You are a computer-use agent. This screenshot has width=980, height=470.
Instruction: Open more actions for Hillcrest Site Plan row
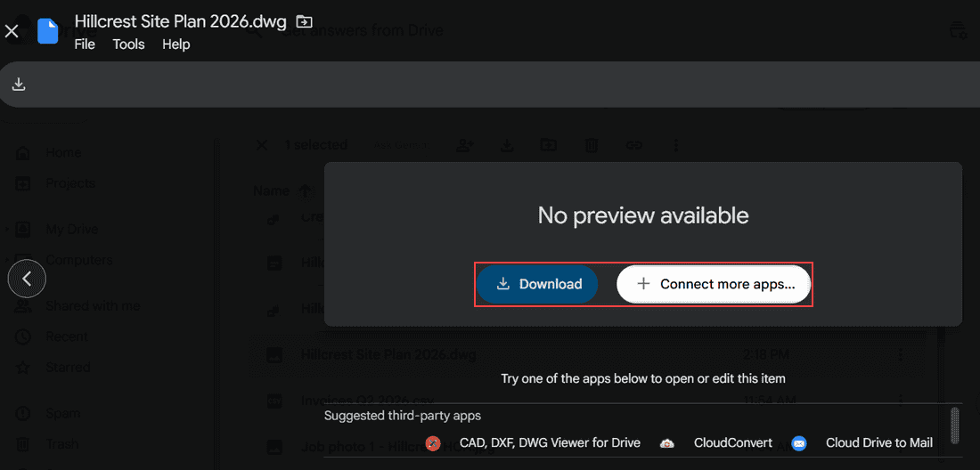(x=900, y=355)
